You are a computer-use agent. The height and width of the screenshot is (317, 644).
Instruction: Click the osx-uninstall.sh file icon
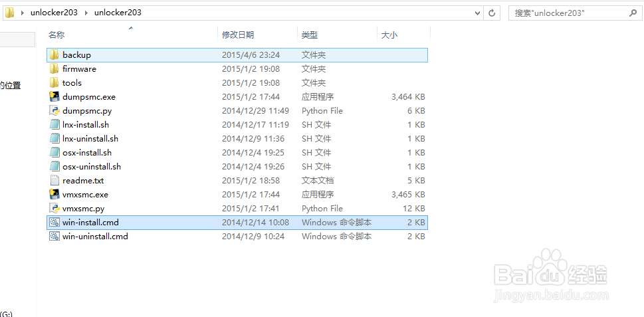coord(54,166)
